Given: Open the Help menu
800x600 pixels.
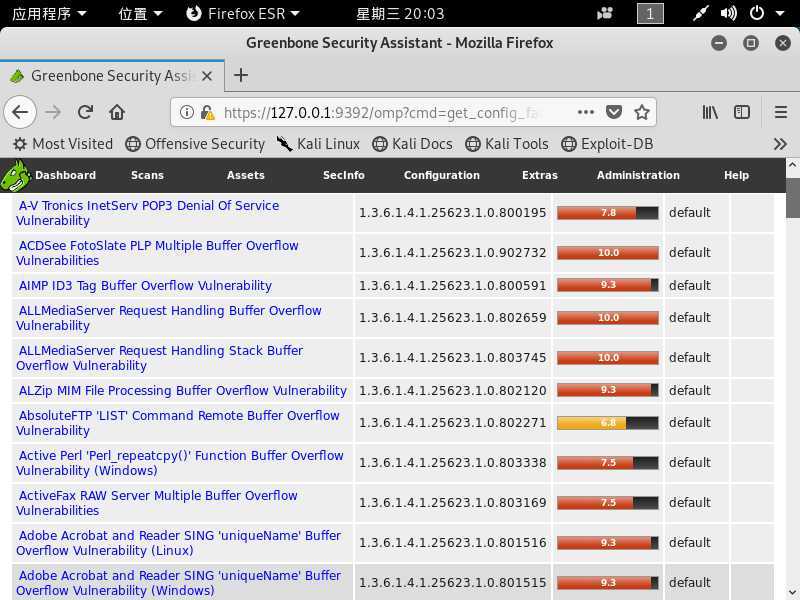Looking at the screenshot, I should 736,175.
